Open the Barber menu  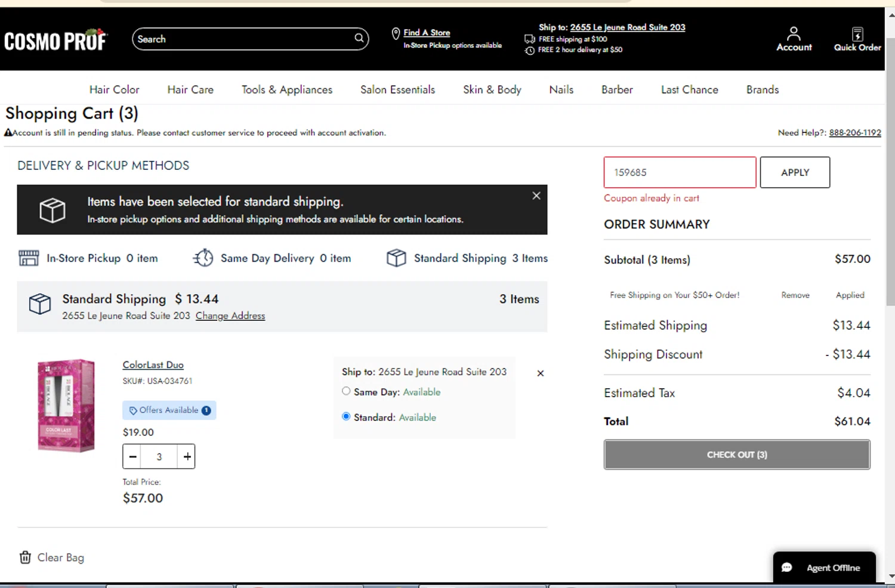click(x=617, y=89)
